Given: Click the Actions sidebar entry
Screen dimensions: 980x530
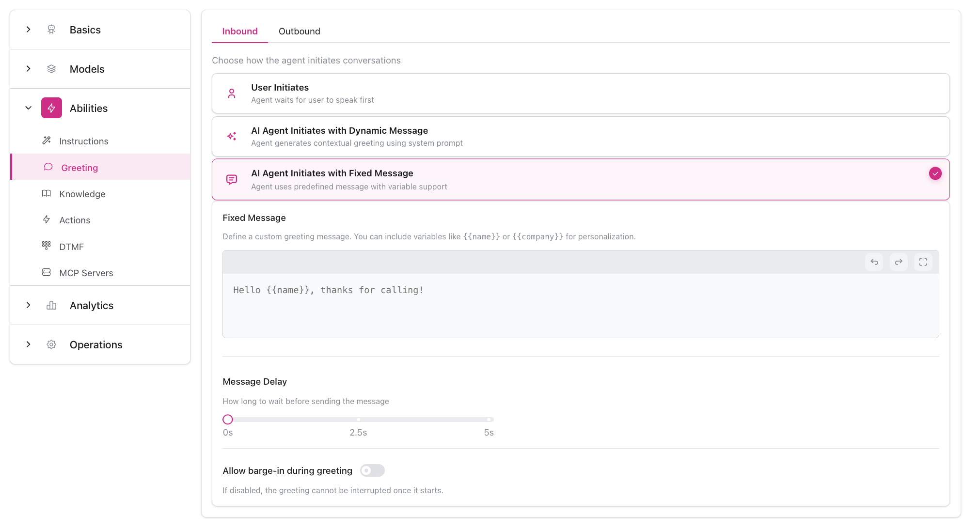Looking at the screenshot, I should pos(75,219).
